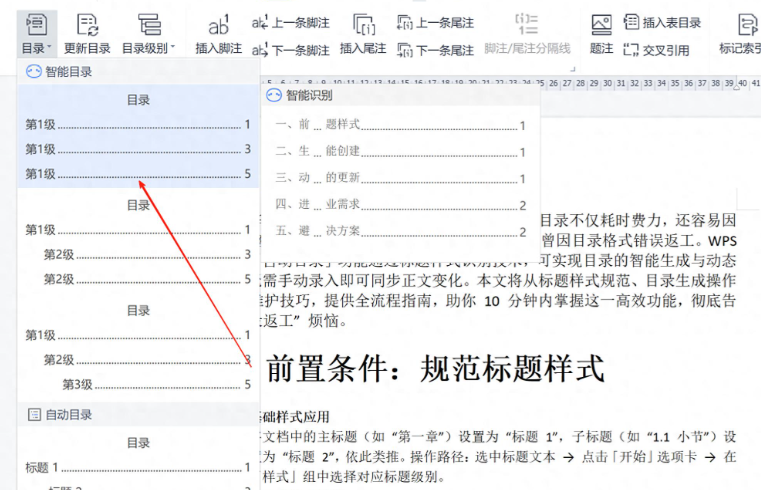Click the 智能识别 preview entry 一、前…题样式

[400, 125]
